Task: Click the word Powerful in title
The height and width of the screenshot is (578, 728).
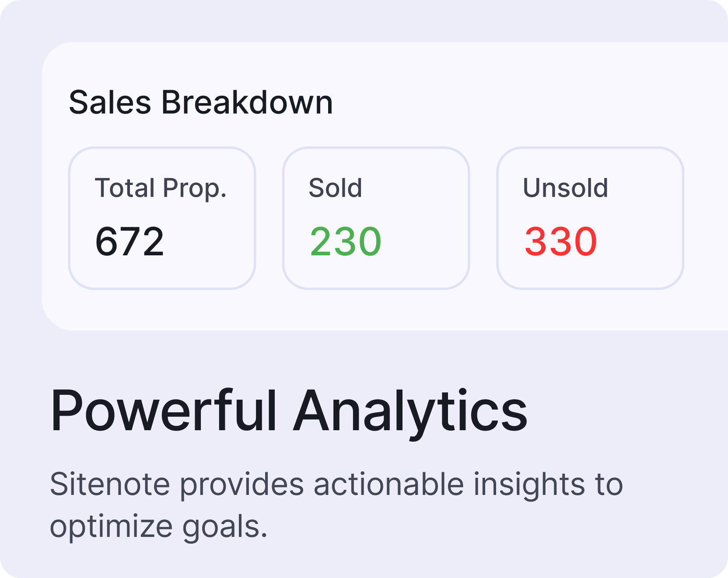Action: pos(164,411)
